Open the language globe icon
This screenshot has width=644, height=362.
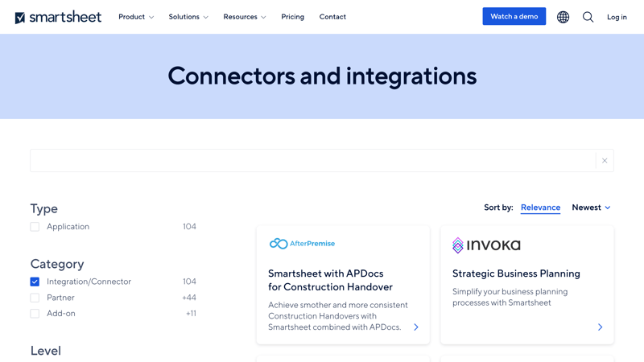pyautogui.click(x=563, y=17)
